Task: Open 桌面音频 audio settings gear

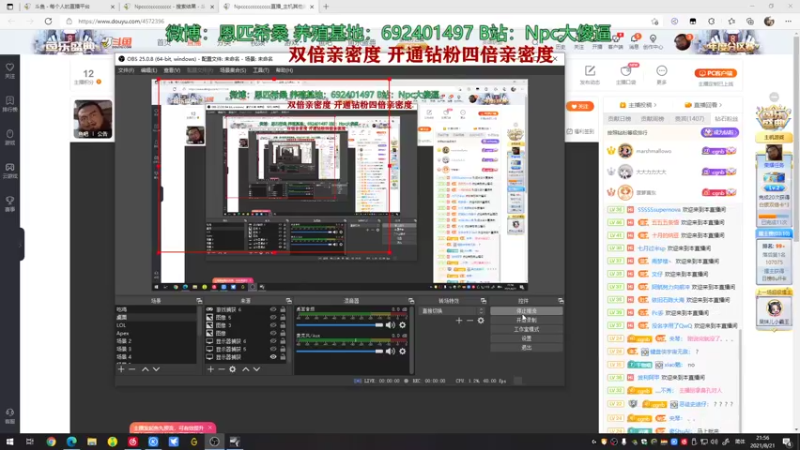Action: [x=403, y=325]
